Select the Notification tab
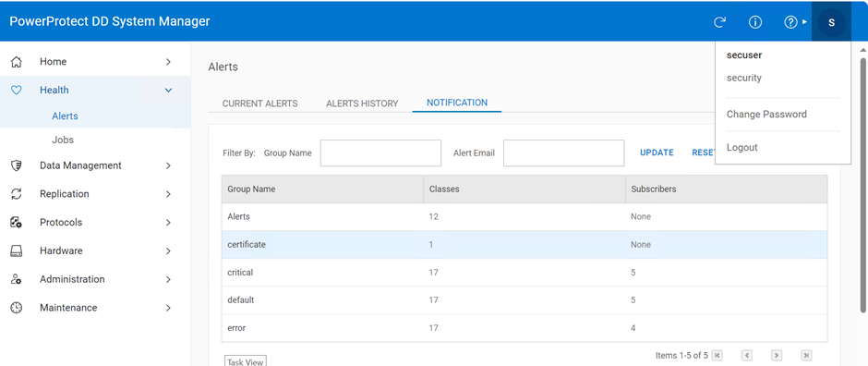 click(457, 103)
